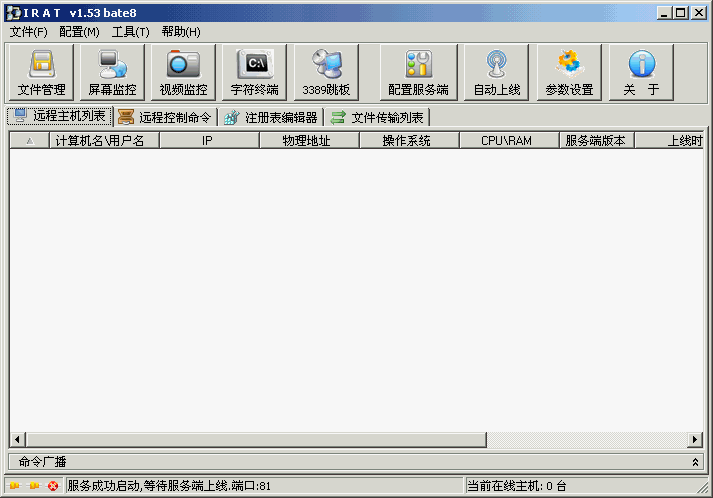Click the 自动上线 antenna icon
The width and height of the screenshot is (713, 498).
coord(497,73)
